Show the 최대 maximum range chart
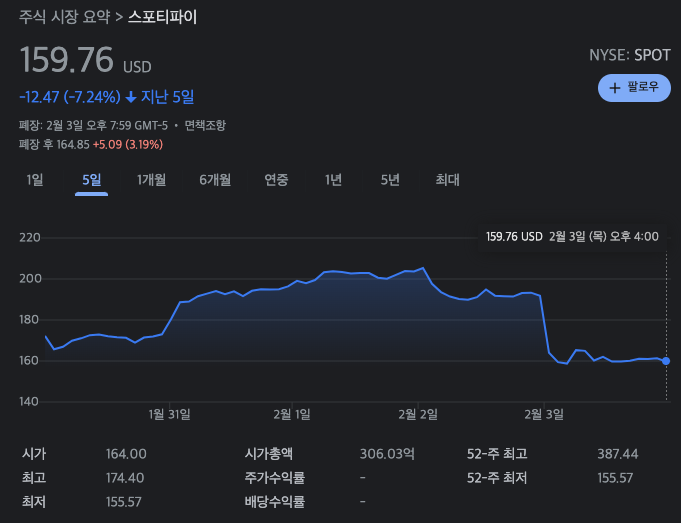681x523 pixels. [x=447, y=179]
